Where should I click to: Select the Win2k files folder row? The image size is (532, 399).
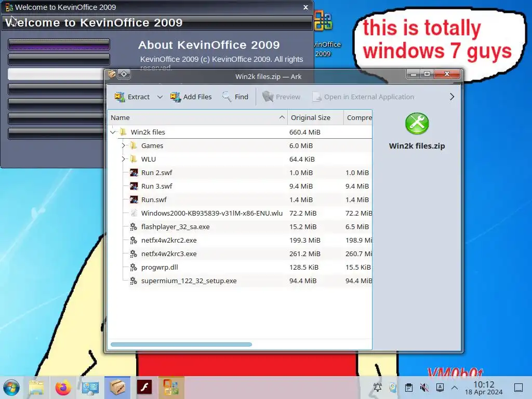click(240, 132)
